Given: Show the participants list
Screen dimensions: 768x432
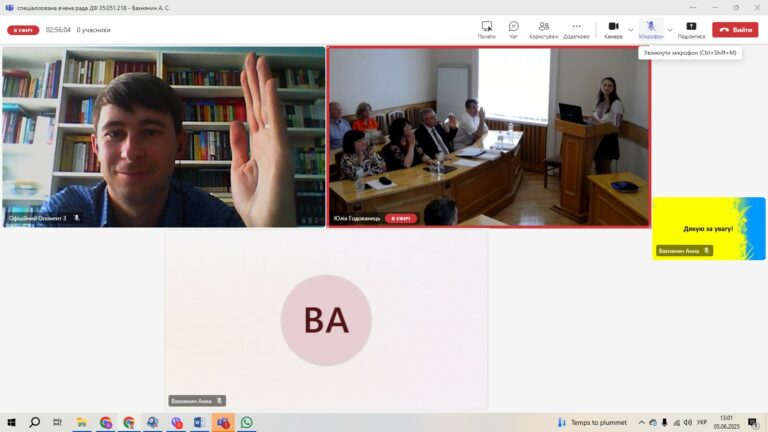Looking at the screenshot, I should 544,30.
